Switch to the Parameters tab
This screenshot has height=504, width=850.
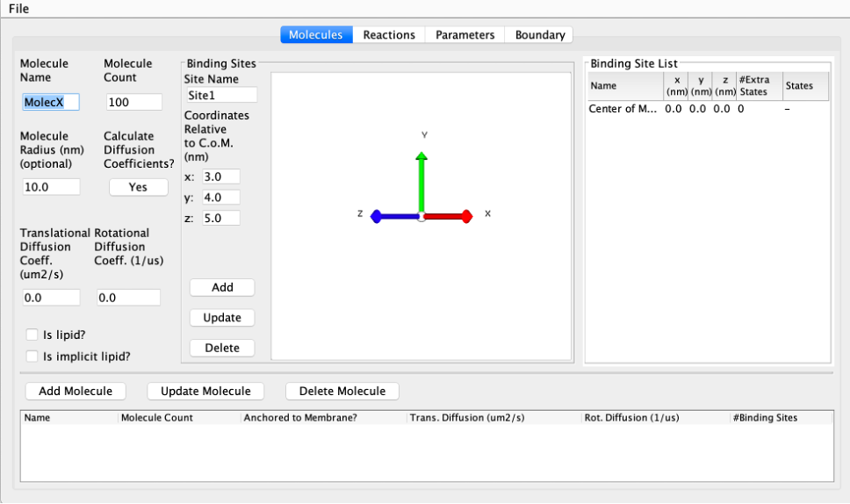point(465,35)
